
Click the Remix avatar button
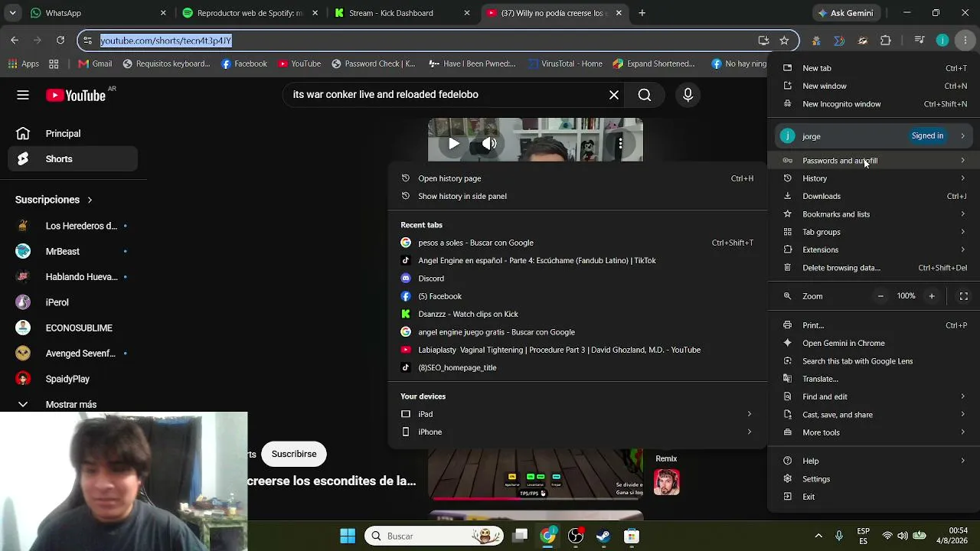(x=666, y=482)
